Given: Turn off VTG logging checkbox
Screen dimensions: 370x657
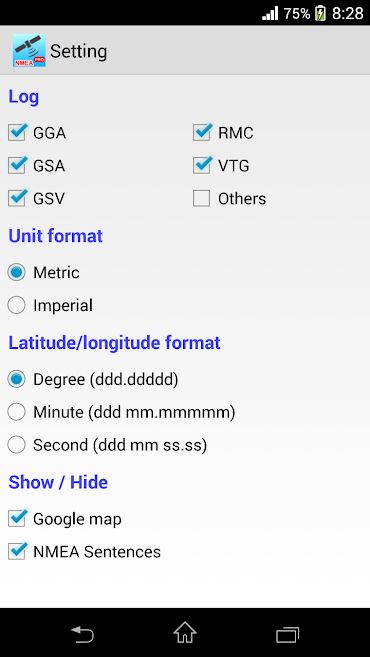Looking at the screenshot, I should click(x=202, y=165).
